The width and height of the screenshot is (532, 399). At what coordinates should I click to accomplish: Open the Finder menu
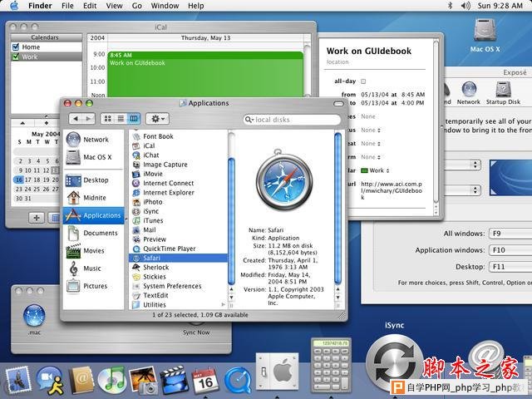(x=40, y=6)
